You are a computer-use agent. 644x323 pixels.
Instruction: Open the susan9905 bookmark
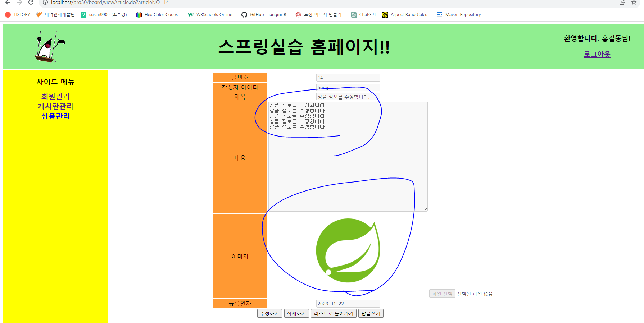coord(105,15)
